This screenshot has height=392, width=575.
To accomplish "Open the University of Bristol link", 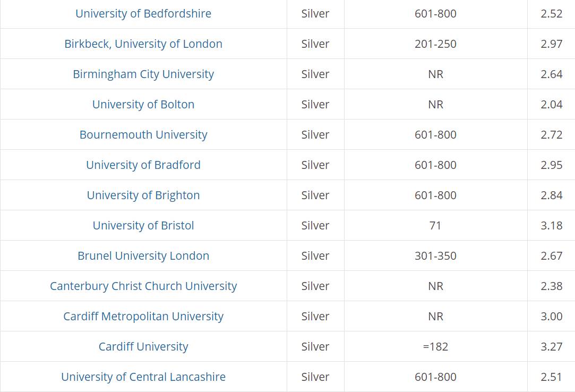I will pyautogui.click(x=143, y=225).
